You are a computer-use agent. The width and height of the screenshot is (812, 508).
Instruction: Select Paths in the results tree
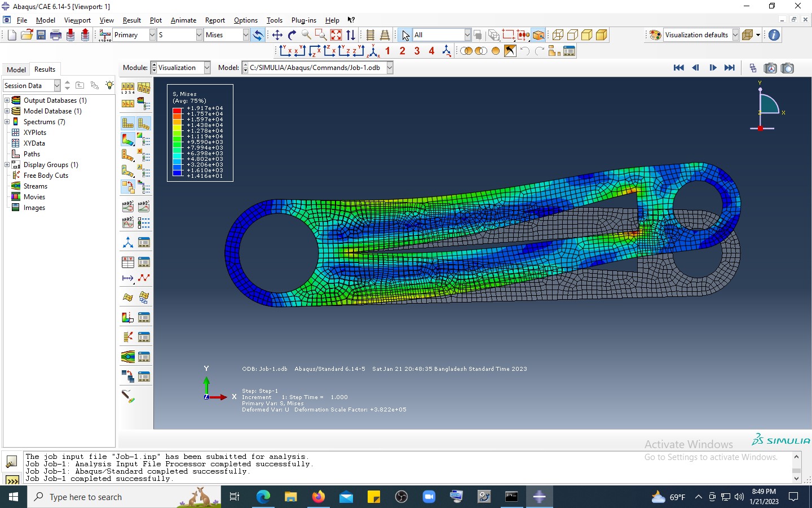pyautogui.click(x=32, y=154)
